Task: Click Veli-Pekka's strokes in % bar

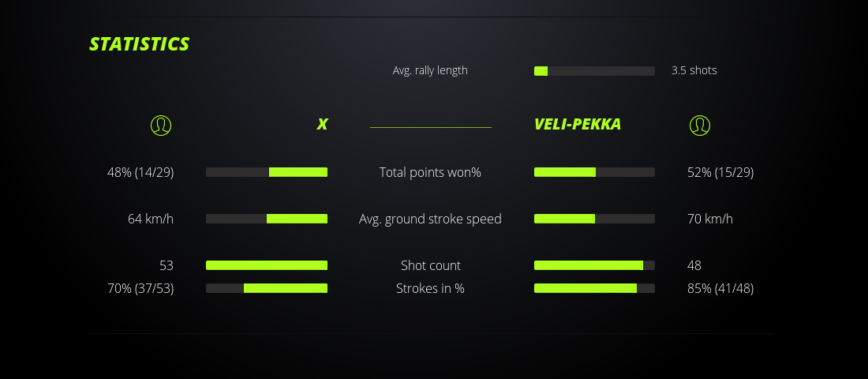Action: (594, 288)
